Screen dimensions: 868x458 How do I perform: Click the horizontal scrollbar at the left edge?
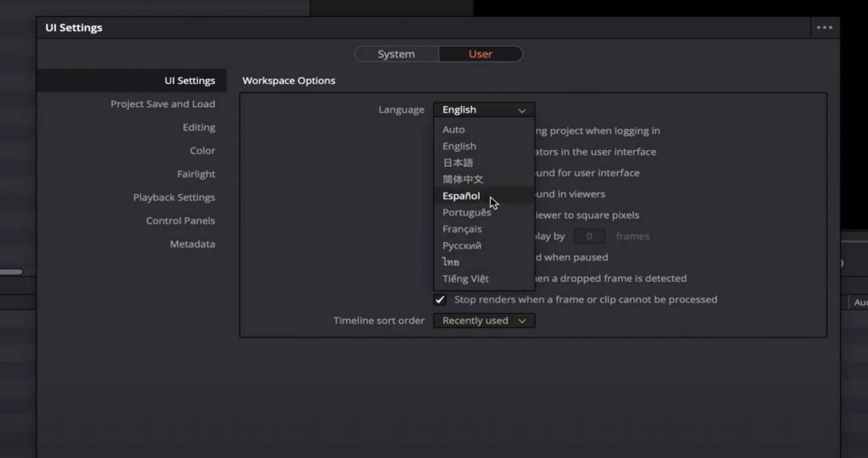coord(11,271)
